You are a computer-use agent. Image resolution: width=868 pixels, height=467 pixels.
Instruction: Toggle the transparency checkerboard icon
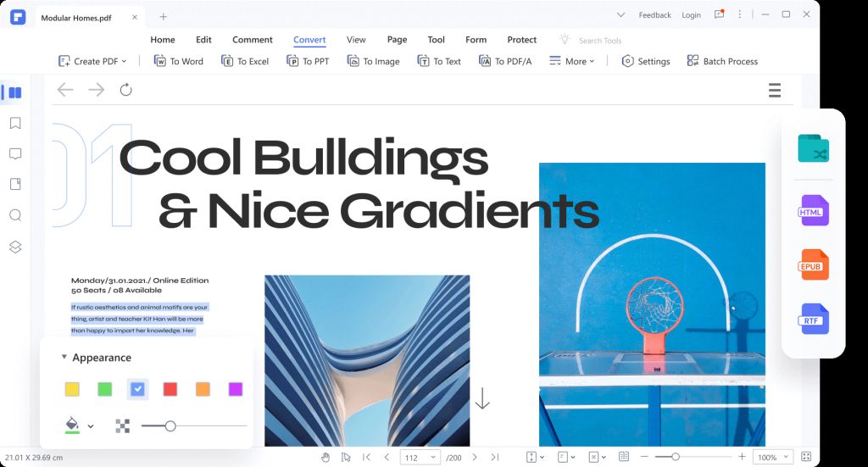tap(122, 425)
